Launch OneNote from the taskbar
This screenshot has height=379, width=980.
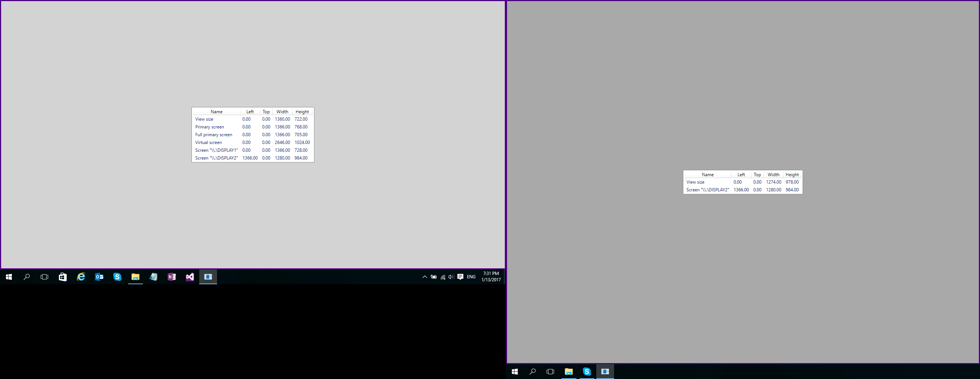pos(172,277)
